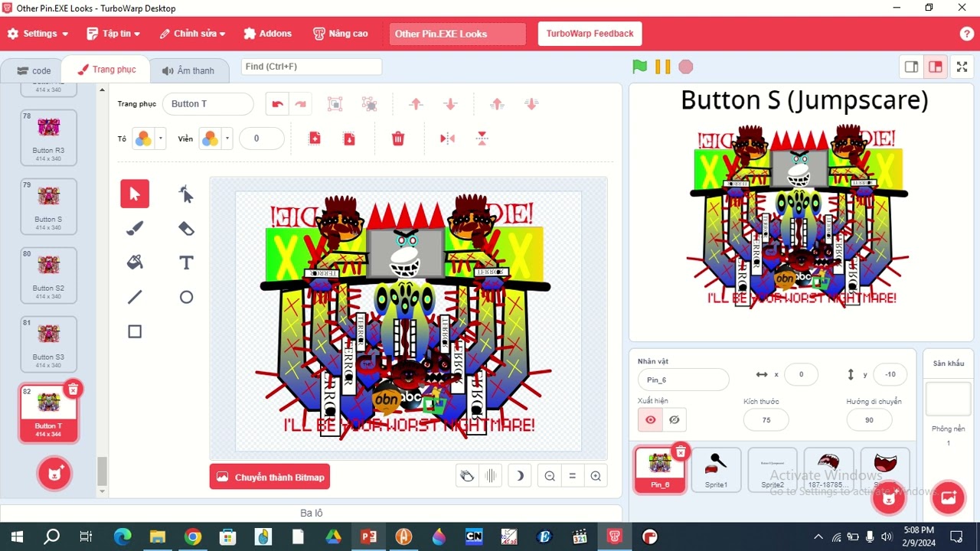The height and width of the screenshot is (551, 980).
Task: Click the outline width field
Action: point(261,139)
